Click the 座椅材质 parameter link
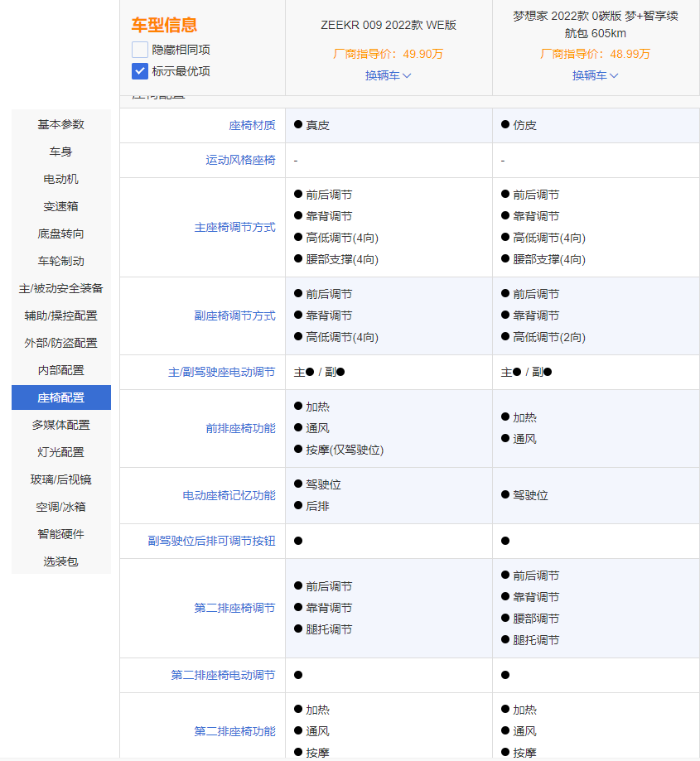700x761 pixels. 252,126
